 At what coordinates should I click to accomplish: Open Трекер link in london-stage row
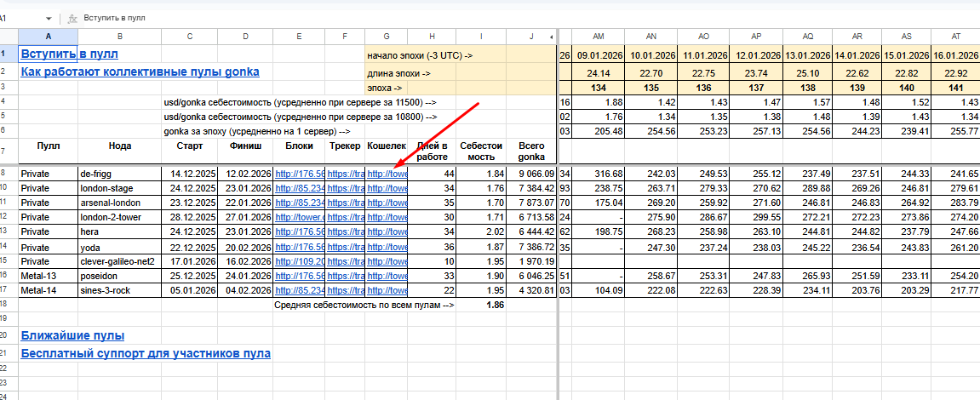pyautogui.click(x=345, y=188)
